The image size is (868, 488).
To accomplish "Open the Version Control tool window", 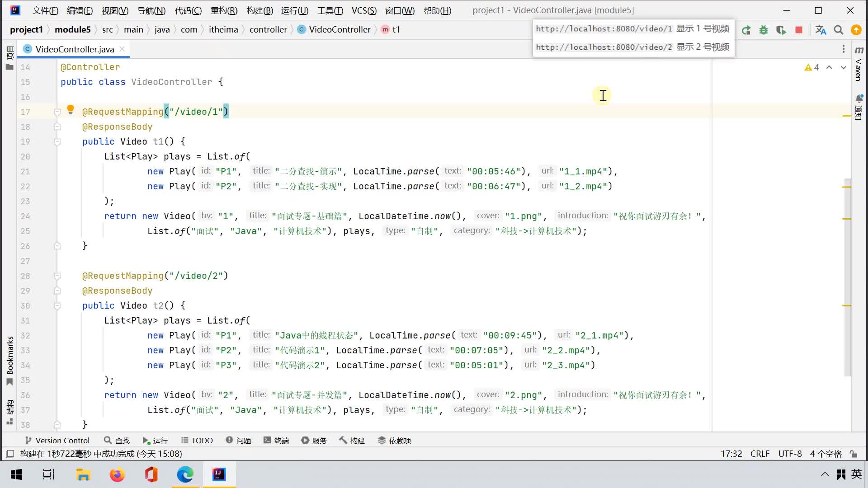I will tap(57, 441).
